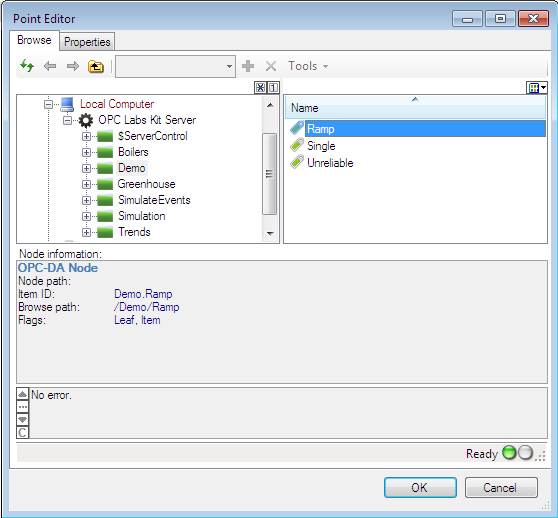Expand the $ServerControl folder
Screen dimensions: 558x518
coord(86,136)
